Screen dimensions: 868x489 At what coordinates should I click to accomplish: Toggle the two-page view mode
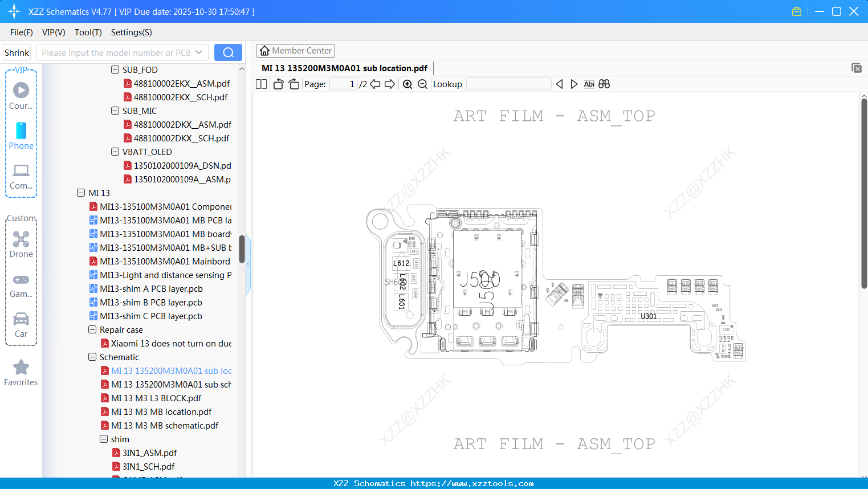click(260, 84)
